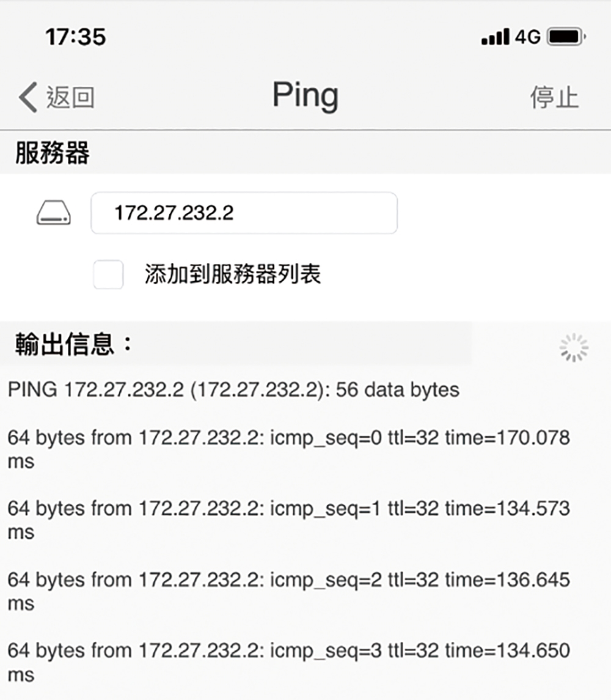Tap 停止 to stop the ping

[554, 97]
